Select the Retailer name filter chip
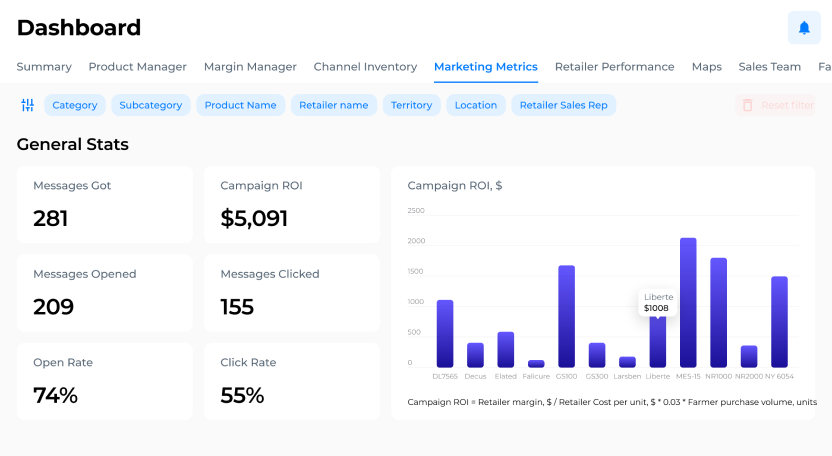 click(x=334, y=105)
